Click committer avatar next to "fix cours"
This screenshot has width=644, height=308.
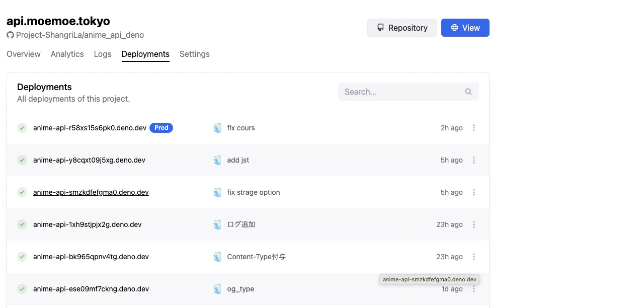[218, 128]
